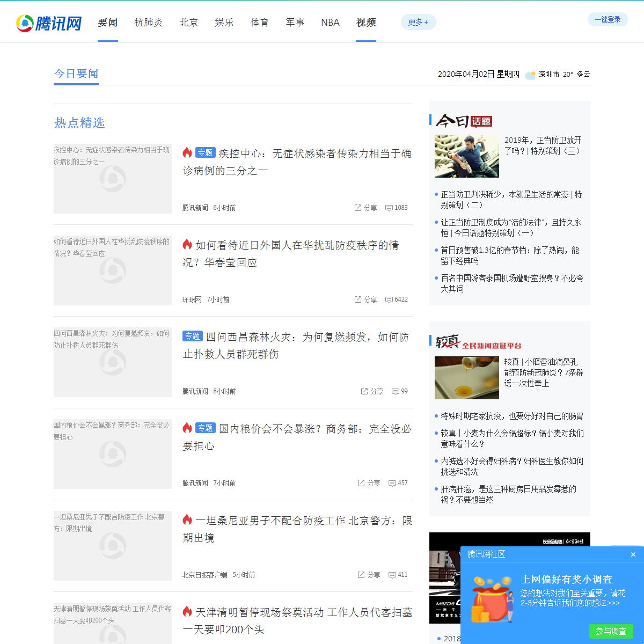Viewport: 644px width, 644px height.
Task: Click share icon on the 疾控中心 article
Action: pyautogui.click(x=358, y=208)
